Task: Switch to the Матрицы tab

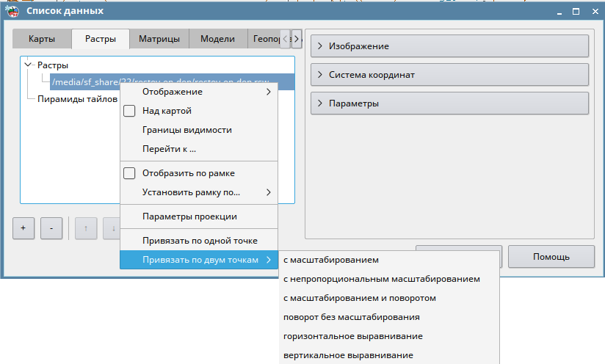Action: point(159,39)
